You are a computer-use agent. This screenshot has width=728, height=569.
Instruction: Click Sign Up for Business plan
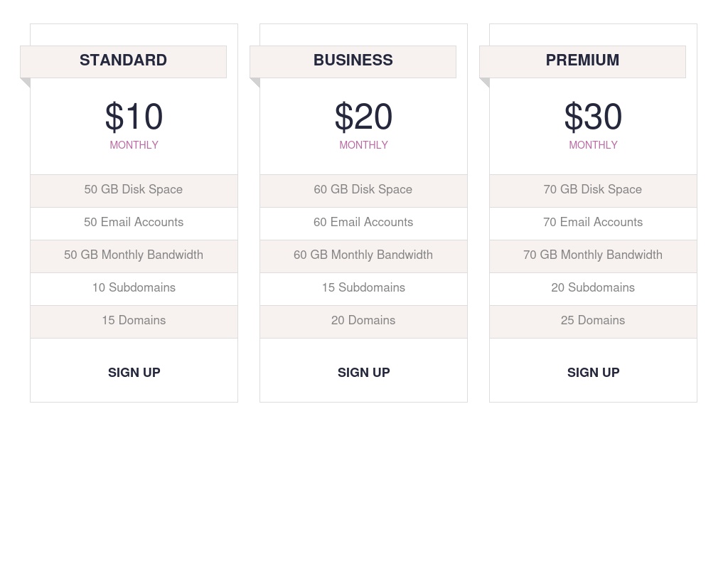tap(363, 373)
